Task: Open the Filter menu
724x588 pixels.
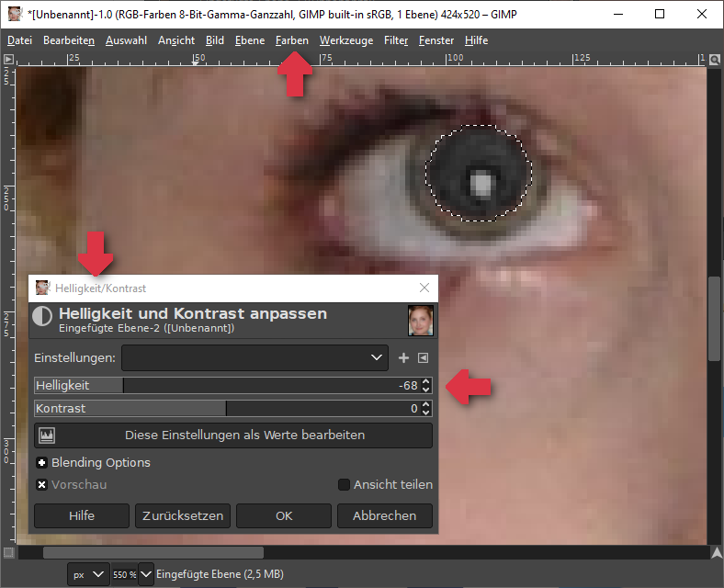Action: [x=396, y=40]
